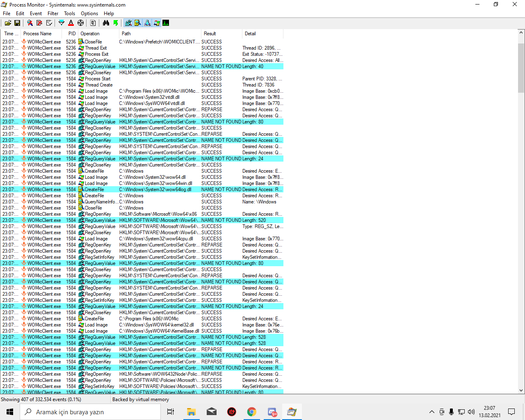Click the microphone icon in the system tray
Viewport: 525px width, 420px height.
[451, 412]
